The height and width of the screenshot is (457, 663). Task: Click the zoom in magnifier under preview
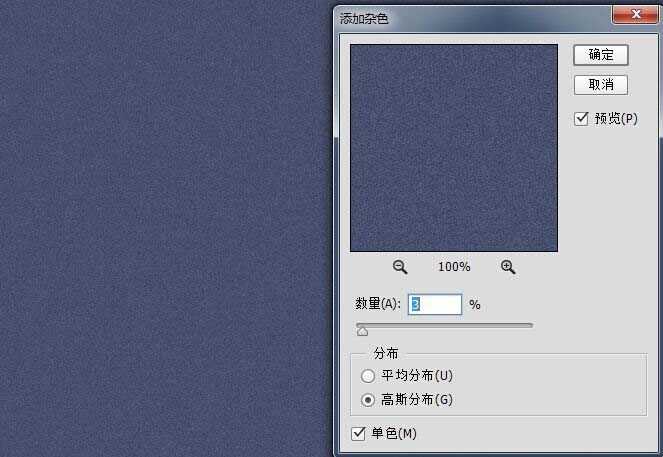pyautogui.click(x=508, y=267)
